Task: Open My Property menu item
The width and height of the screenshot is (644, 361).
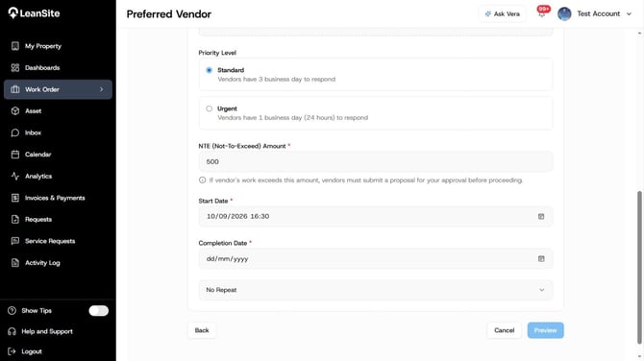Action: click(58, 46)
